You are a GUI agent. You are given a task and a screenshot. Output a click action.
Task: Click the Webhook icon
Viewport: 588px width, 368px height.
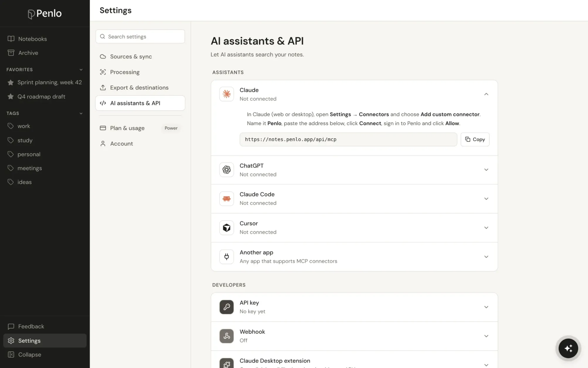click(226, 336)
